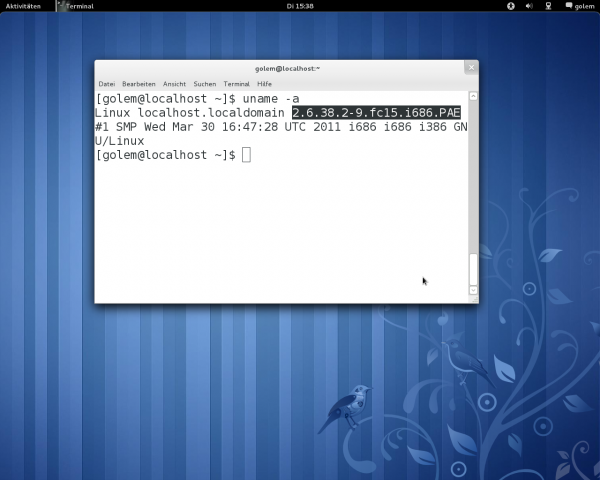Click the terminal cursor at the prompt
Screen dimensions: 600x480
pyautogui.click(x=246, y=155)
